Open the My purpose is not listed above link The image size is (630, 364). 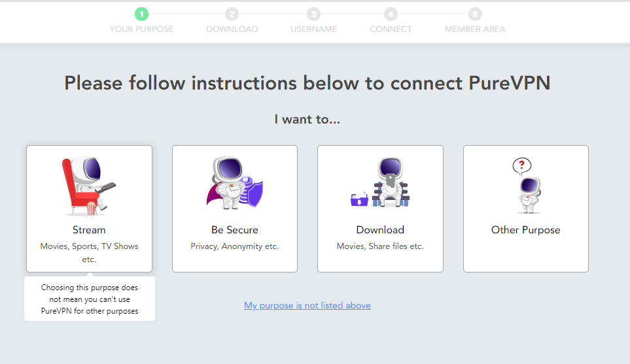(x=307, y=305)
